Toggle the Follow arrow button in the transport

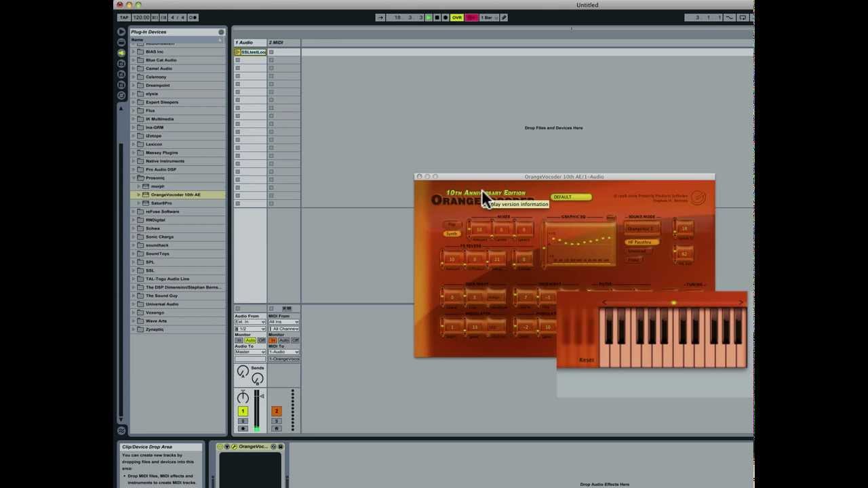[380, 17]
